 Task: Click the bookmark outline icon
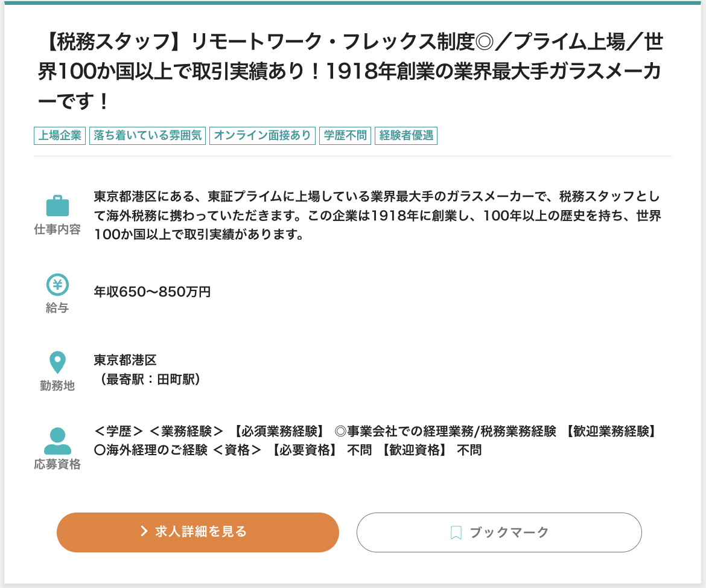click(456, 532)
